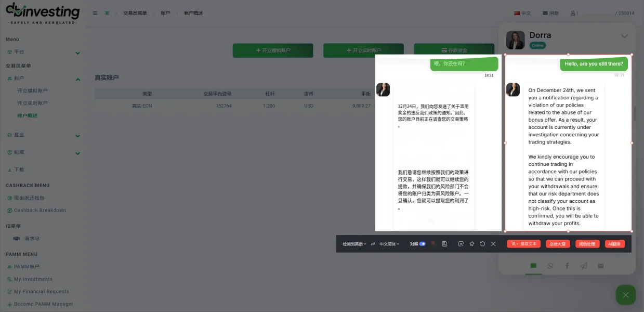This screenshot has width=644, height=312.
Task: Click the reselect region cursor icon
Action: coord(461,244)
